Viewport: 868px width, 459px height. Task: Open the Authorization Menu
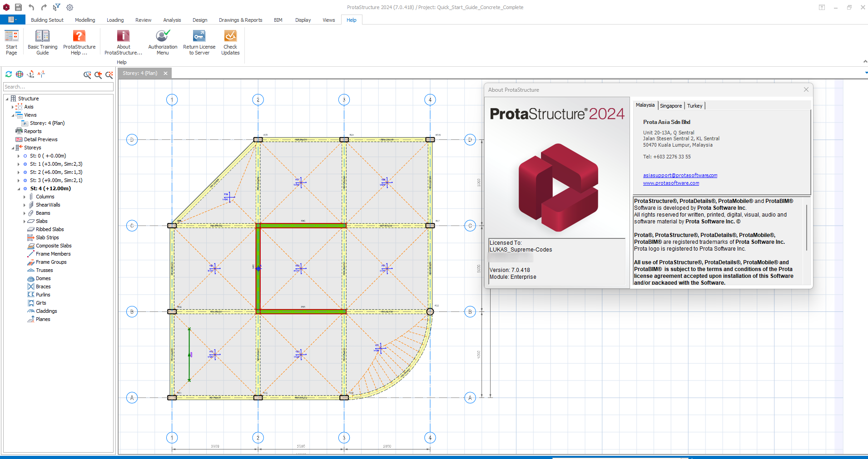[x=163, y=42]
